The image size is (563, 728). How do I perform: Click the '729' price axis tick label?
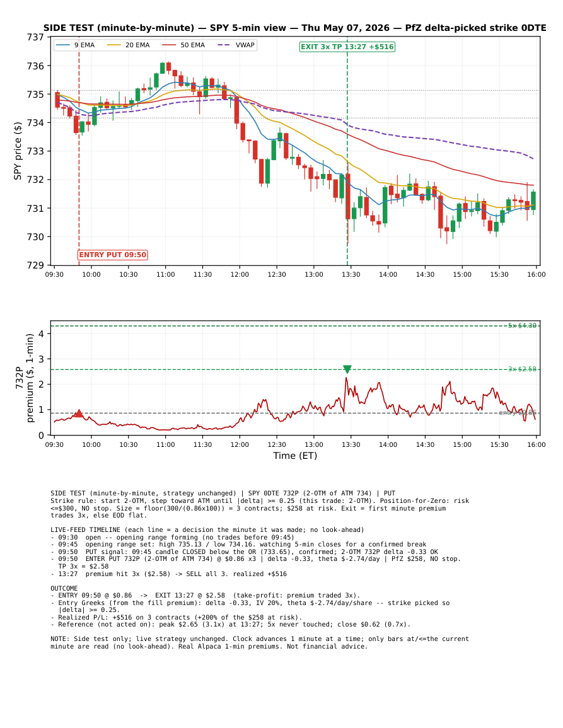point(36,265)
